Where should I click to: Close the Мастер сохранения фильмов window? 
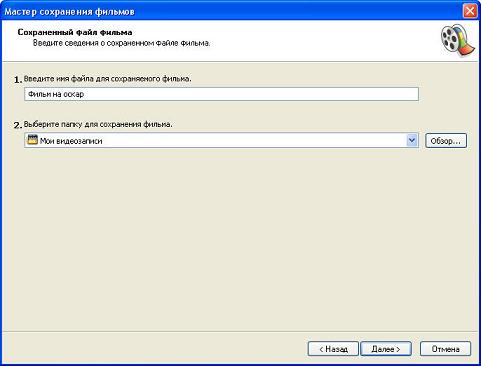470,11
